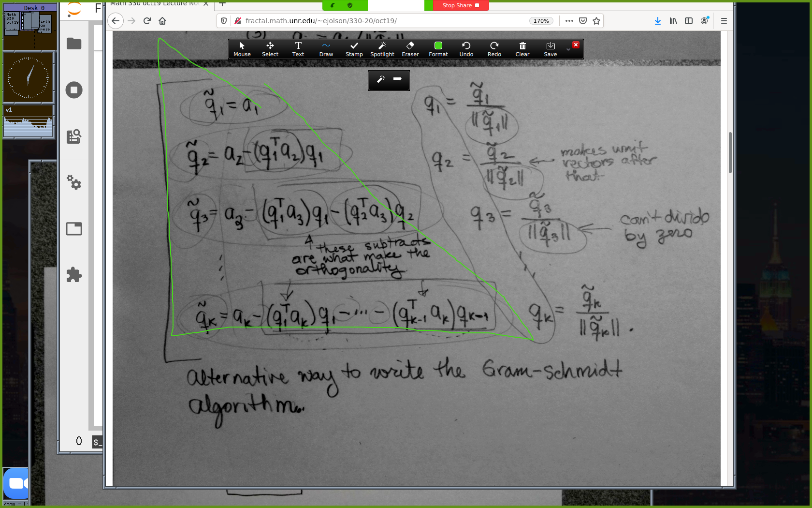Activate the Stamp tool
812x508 pixels.
[354, 49]
